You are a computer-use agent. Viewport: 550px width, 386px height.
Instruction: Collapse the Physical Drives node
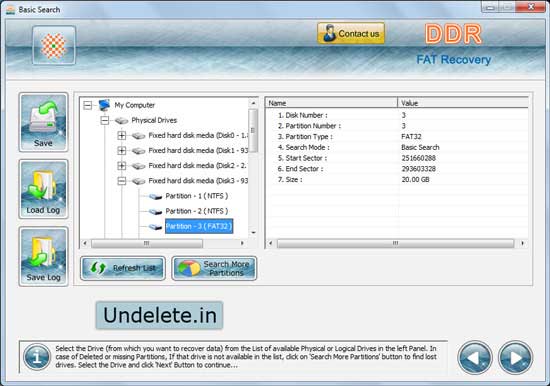105,120
